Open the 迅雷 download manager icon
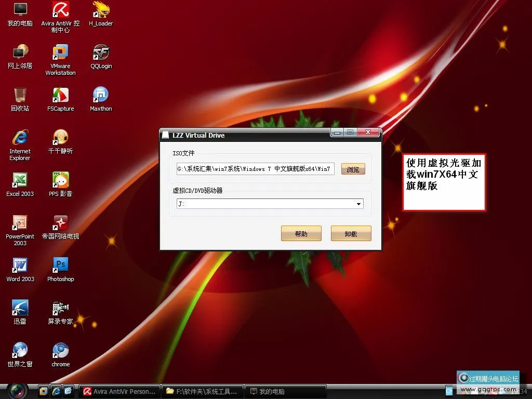Screen dimensions: 532x399 (20, 309)
